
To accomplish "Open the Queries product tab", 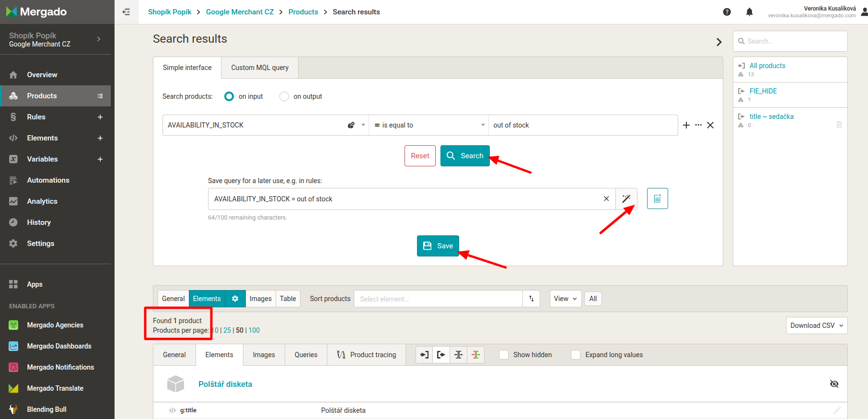I will [306, 355].
